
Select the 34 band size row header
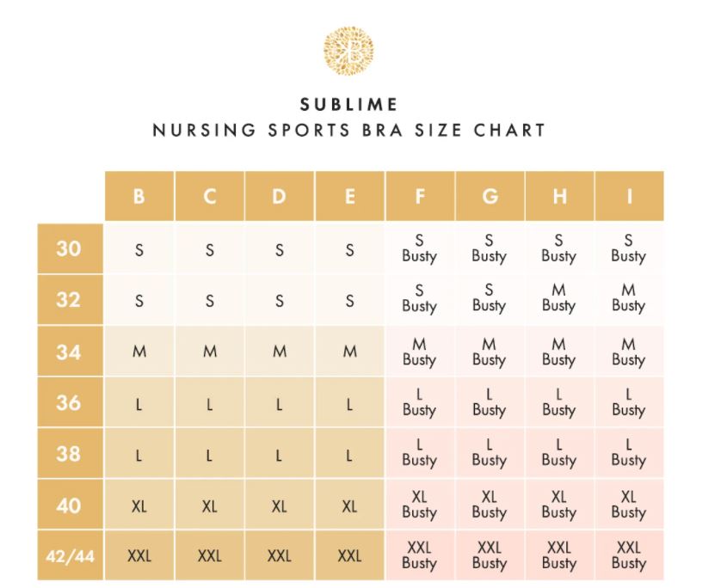click(x=70, y=352)
